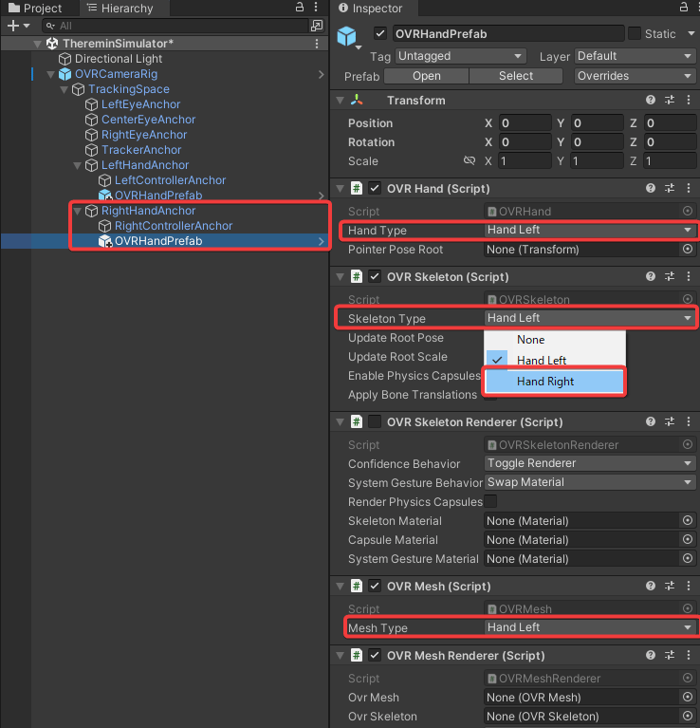
Task: Choose Hand Right in Skeleton Type list
Action: pos(555,382)
